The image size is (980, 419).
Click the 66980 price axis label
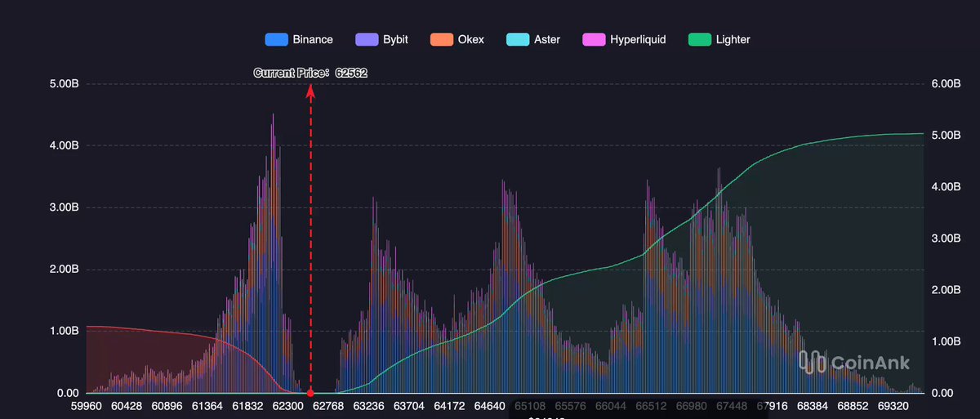click(690, 406)
